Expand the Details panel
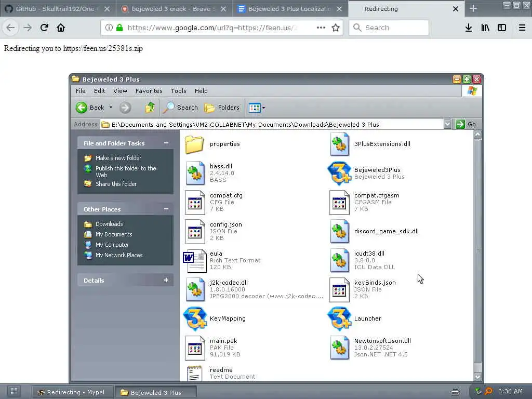The height and width of the screenshot is (399, 532). coord(166,280)
